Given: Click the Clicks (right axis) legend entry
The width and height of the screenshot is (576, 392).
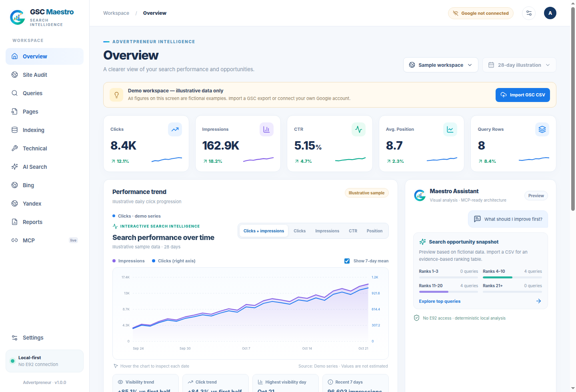Looking at the screenshot, I should 174,261.
